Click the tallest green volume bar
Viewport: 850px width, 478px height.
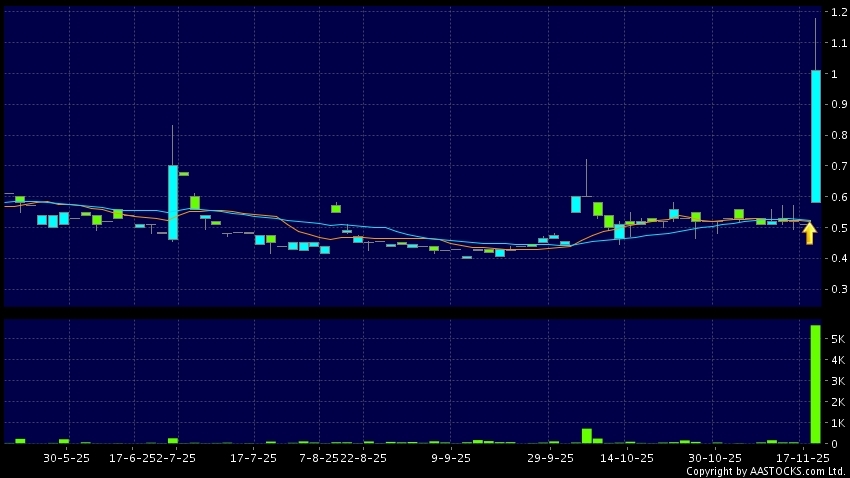(x=815, y=384)
